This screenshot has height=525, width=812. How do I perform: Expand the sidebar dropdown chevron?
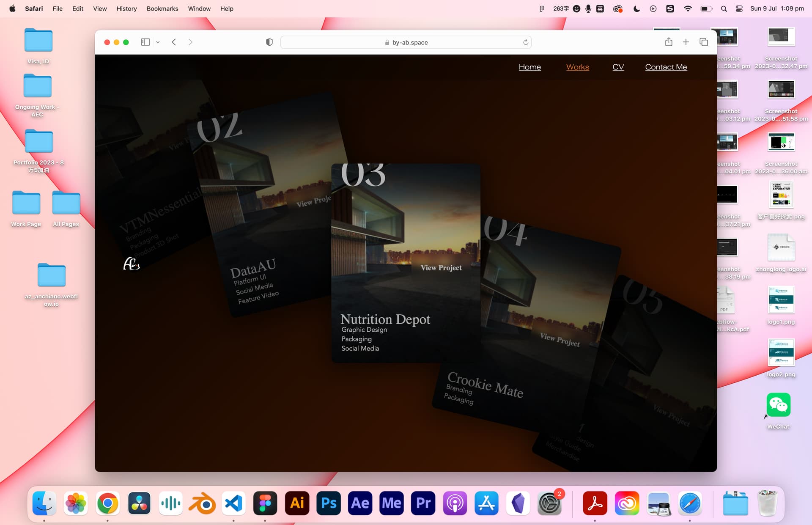click(158, 42)
